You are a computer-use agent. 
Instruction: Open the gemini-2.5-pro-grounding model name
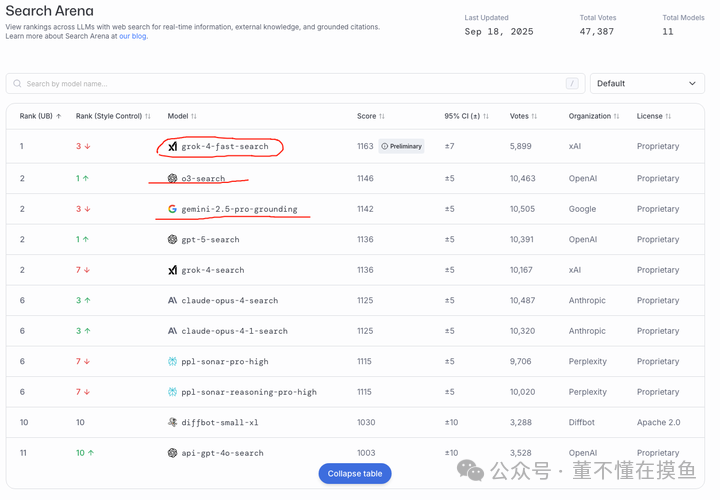click(239, 209)
